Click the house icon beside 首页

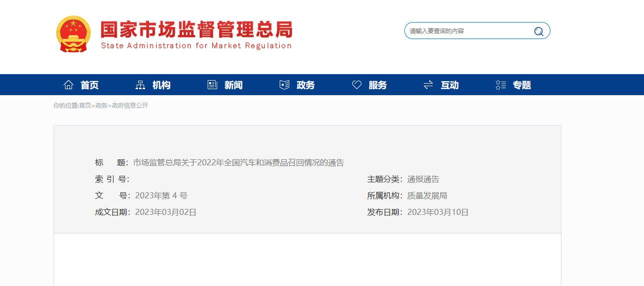pyautogui.click(x=69, y=85)
